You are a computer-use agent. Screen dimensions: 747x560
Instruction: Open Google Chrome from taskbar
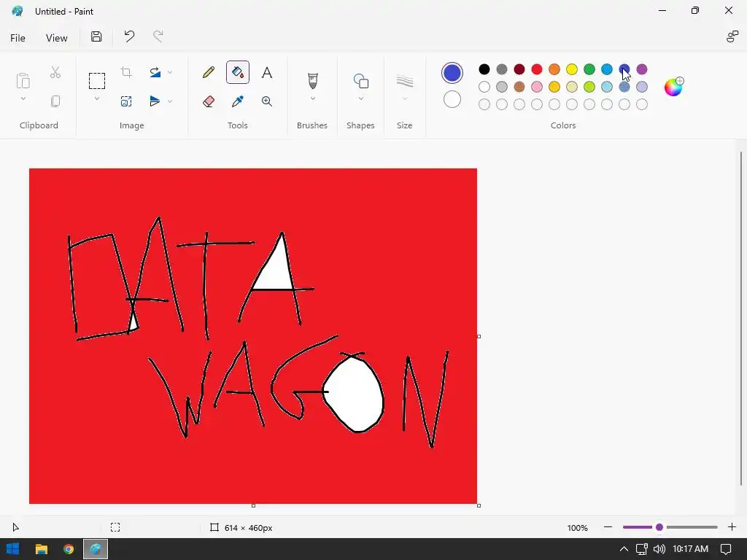click(69, 549)
